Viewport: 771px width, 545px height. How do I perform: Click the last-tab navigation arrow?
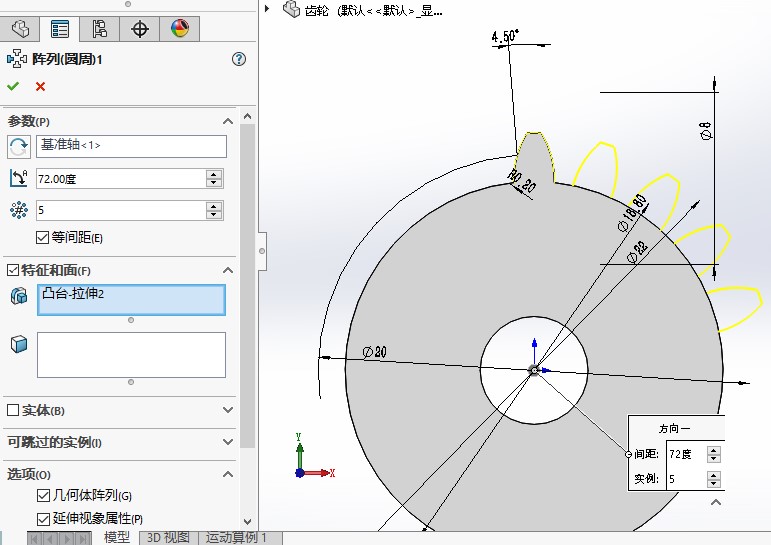[x=83, y=539]
